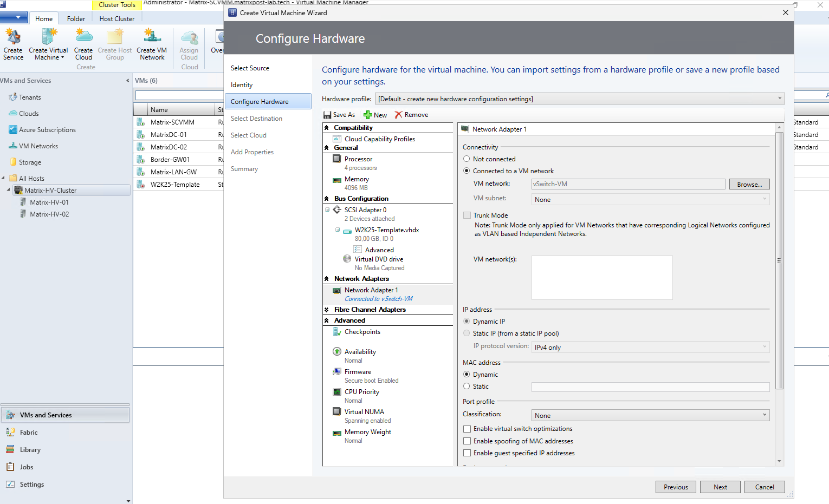
Task: Collapse the Bus Configuration section
Action: tap(327, 199)
